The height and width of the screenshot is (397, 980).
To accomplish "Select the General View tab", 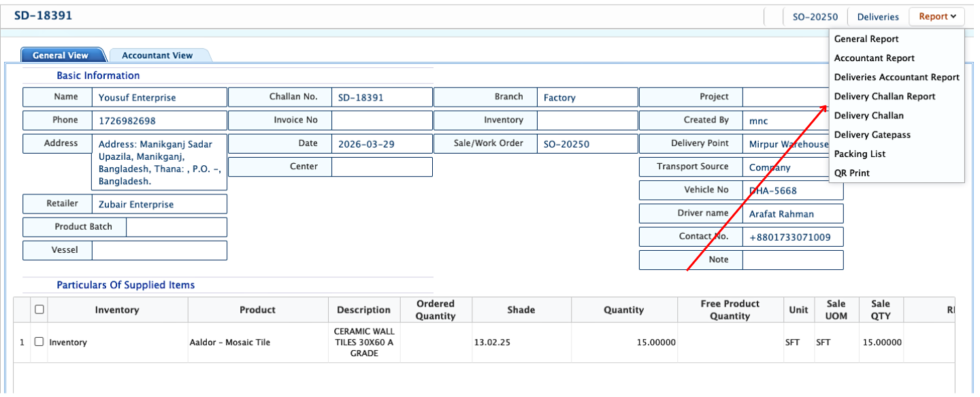I will (x=61, y=56).
